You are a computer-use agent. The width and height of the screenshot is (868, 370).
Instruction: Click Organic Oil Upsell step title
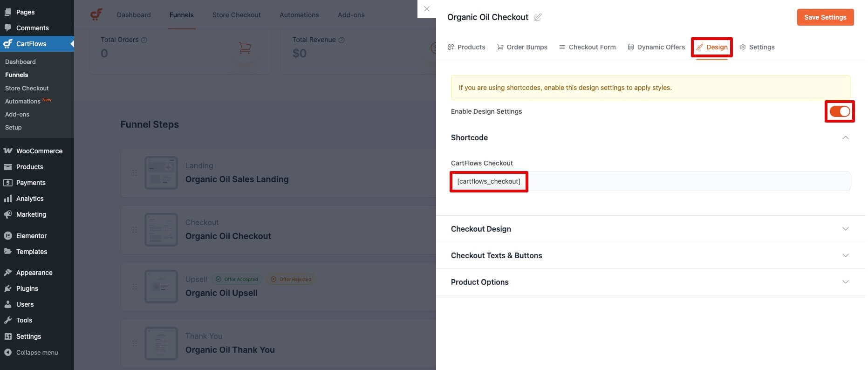pos(221,293)
